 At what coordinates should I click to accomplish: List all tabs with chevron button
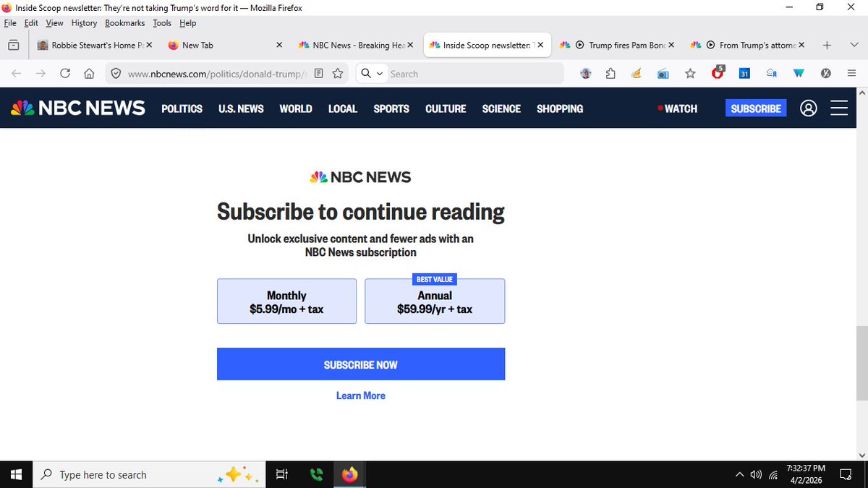(x=854, y=45)
